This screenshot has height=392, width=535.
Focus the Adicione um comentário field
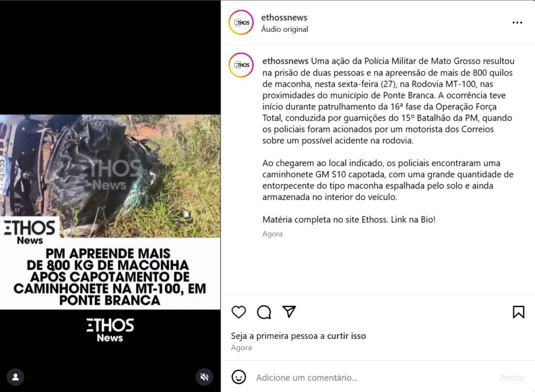375,377
